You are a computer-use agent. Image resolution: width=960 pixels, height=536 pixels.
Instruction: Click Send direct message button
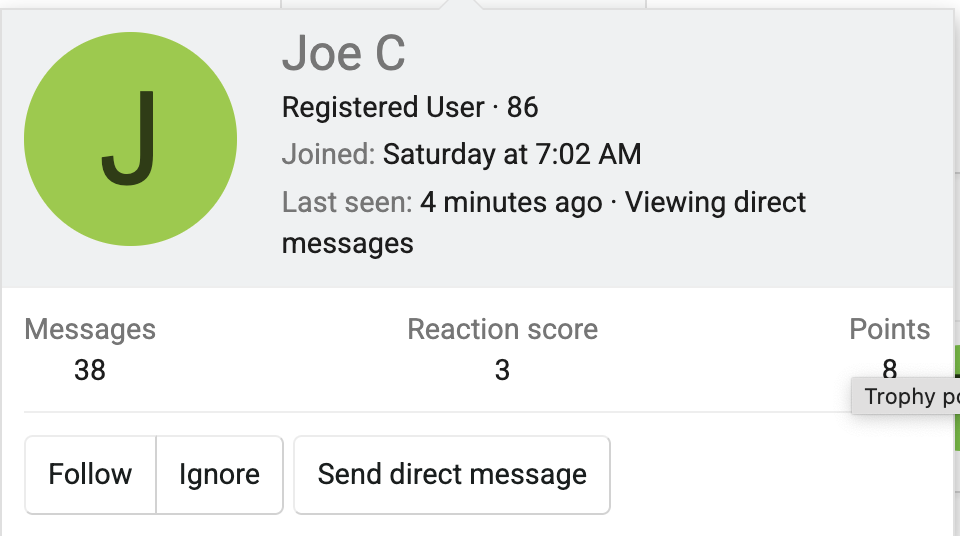[452, 474]
